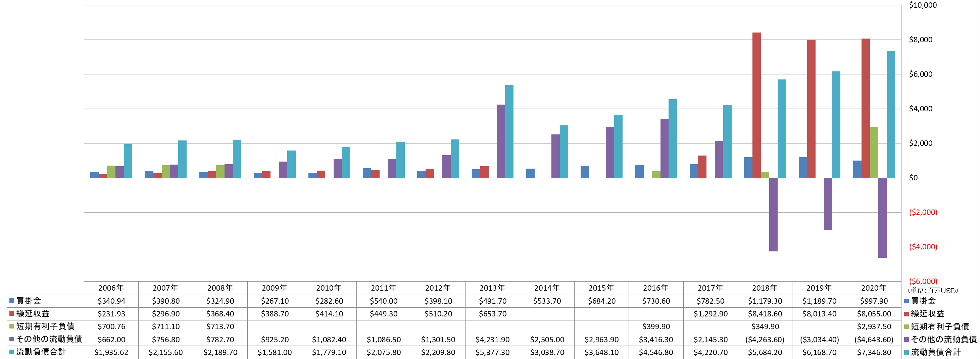Screen dimensions: 980x359
Task: Select the ($4,643.60) cell
Action: click(x=874, y=339)
